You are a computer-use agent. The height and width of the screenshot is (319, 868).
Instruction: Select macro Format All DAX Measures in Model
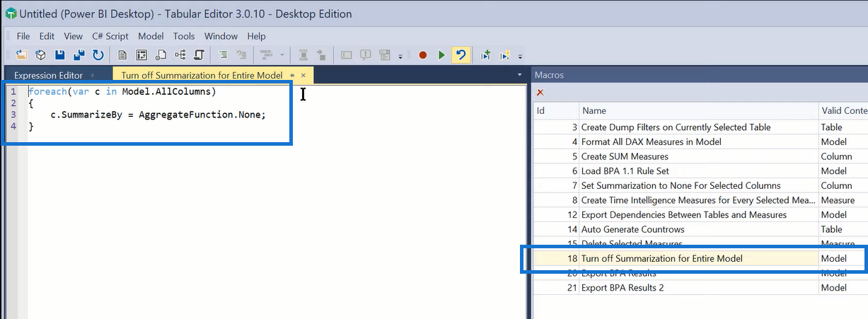(x=700, y=141)
